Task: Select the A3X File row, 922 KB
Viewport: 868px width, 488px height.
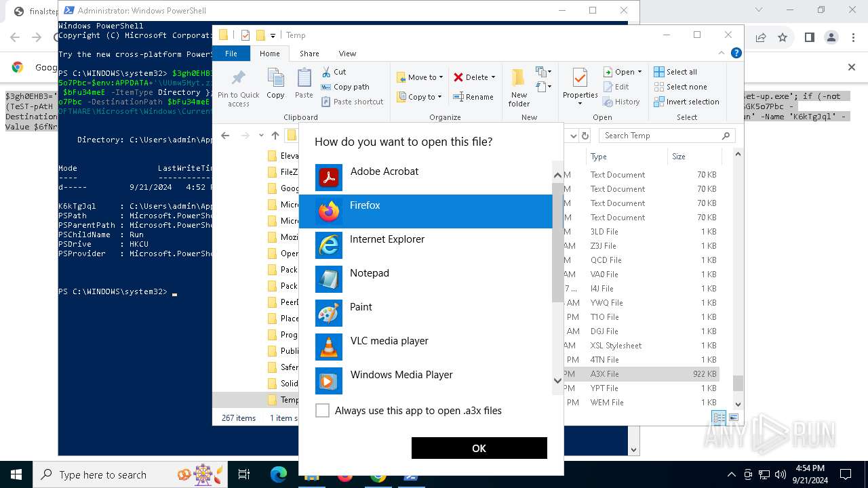Action: pos(641,374)
